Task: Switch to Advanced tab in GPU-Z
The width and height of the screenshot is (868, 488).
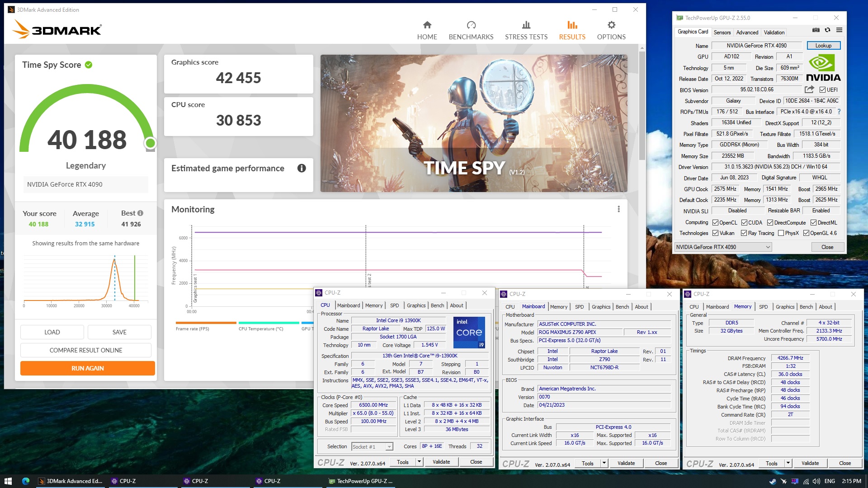Action: [747, 33]
